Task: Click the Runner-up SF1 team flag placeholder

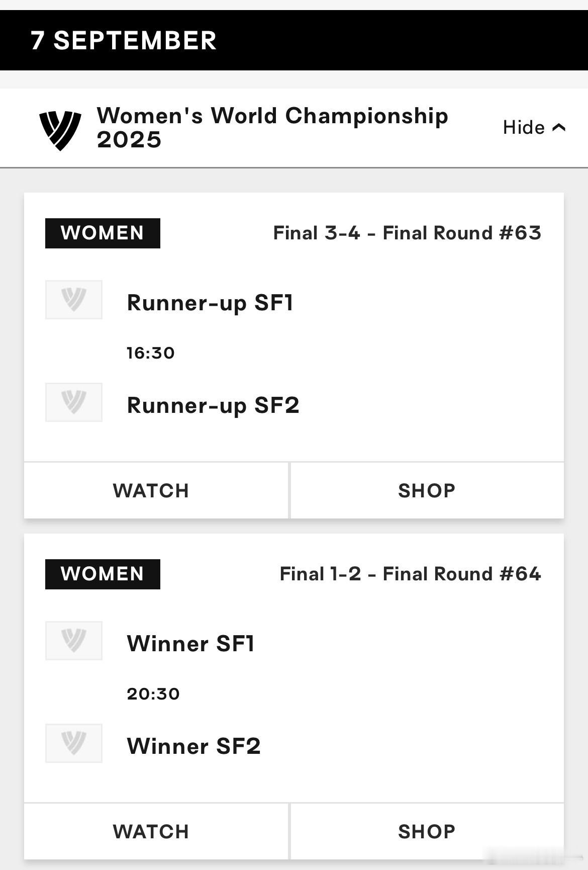Action: click(74, 300)
